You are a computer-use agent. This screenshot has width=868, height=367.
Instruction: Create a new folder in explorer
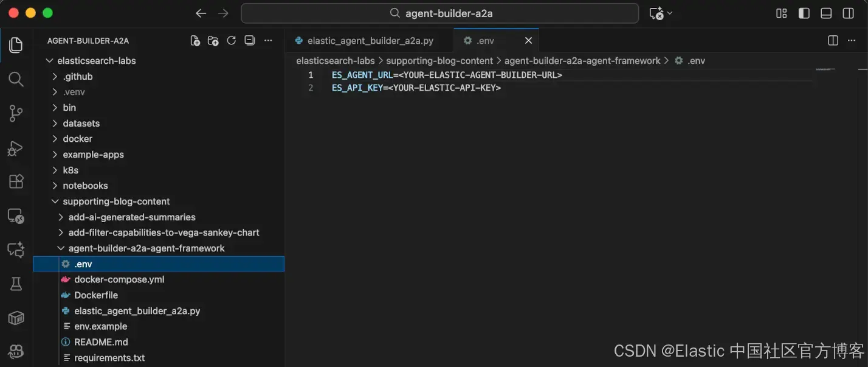pos(213,41)
